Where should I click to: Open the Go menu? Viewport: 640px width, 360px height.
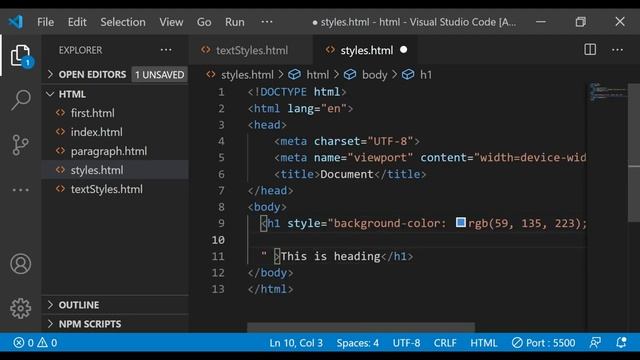204,22
